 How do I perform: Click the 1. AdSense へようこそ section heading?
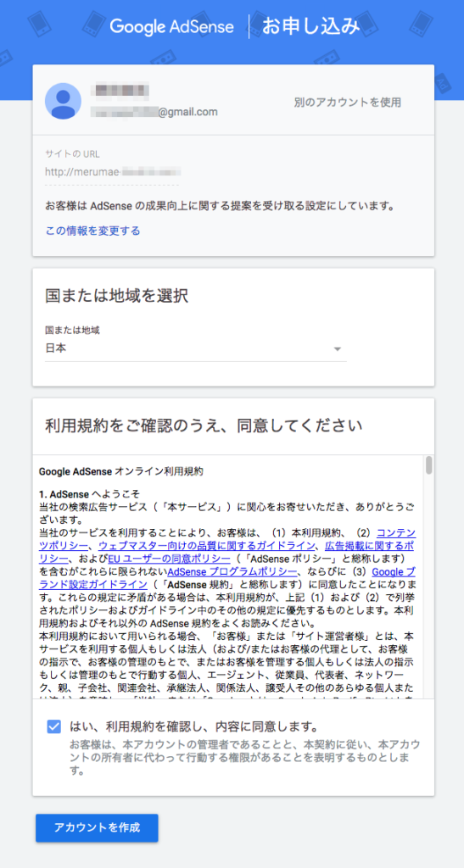coord(89,493)
